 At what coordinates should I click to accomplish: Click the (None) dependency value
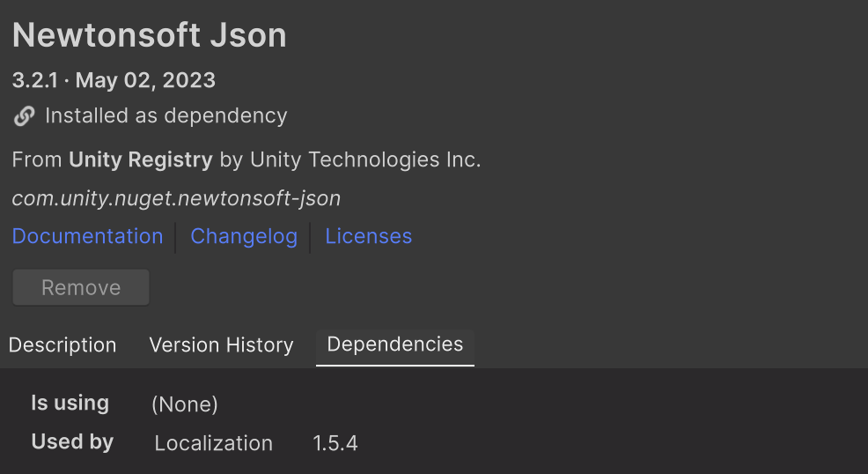pyautogui.click(x=185, y=404)
